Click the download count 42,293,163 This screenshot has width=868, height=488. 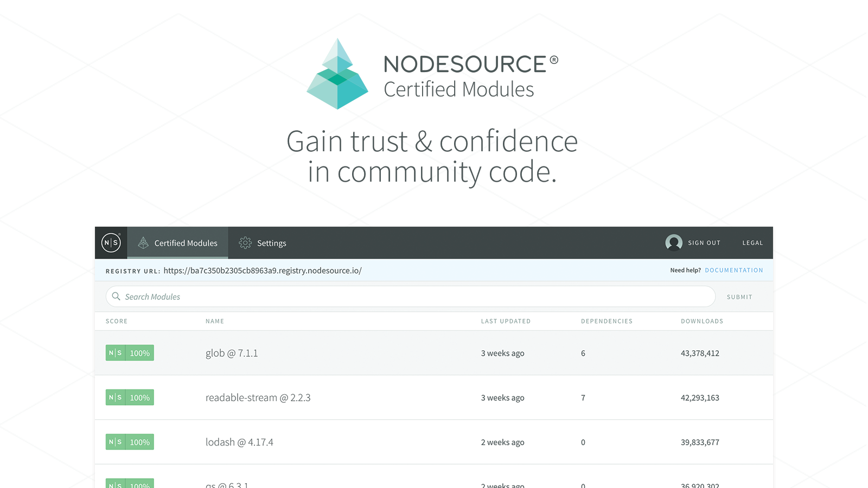tap(700, 397)
